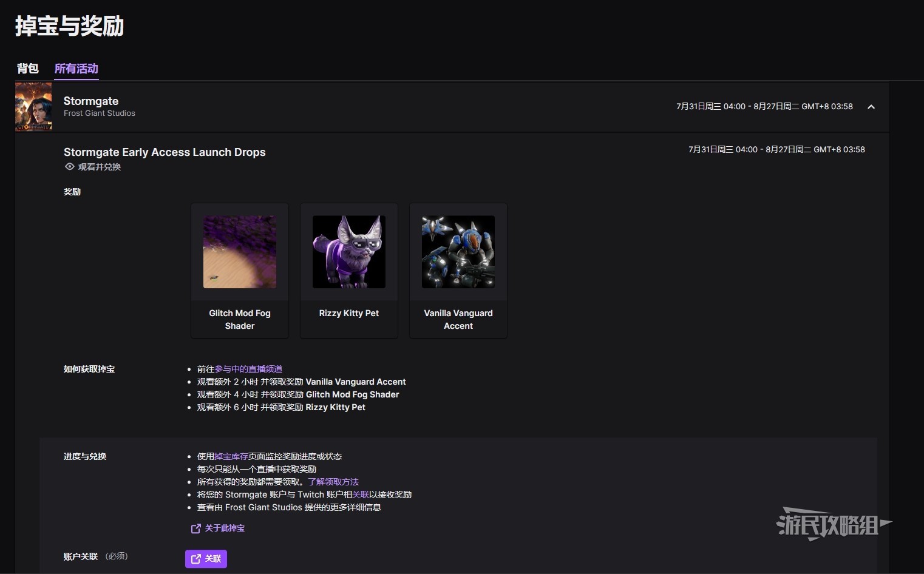Click the eye icon next to 观看并兑换
The width and height of the screenshot is (924, 574).
click(70, 167)
